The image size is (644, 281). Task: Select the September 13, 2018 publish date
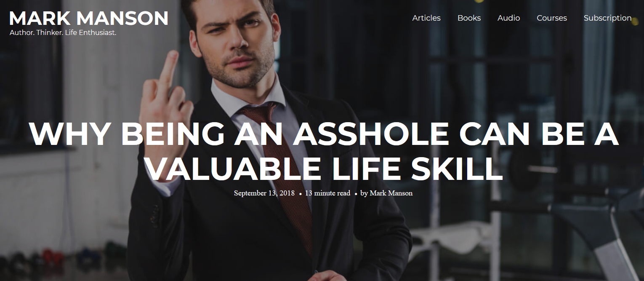coord(264,193)
